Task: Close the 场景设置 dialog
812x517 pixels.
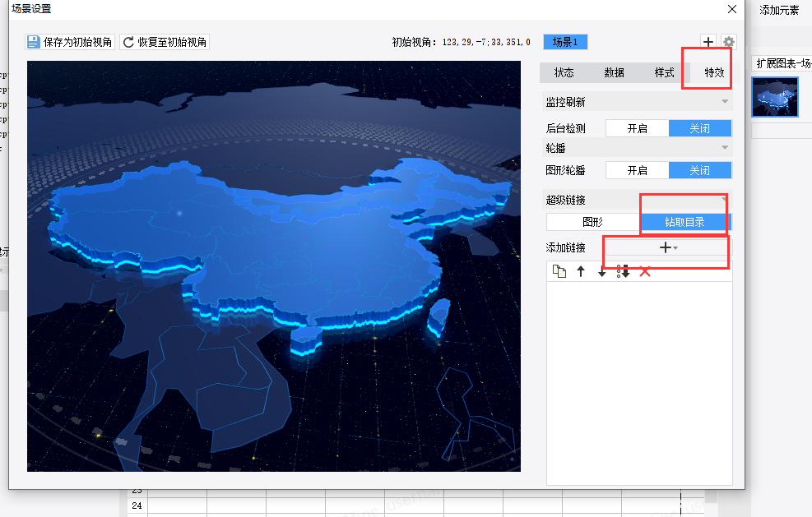Action: pos(731,9)
